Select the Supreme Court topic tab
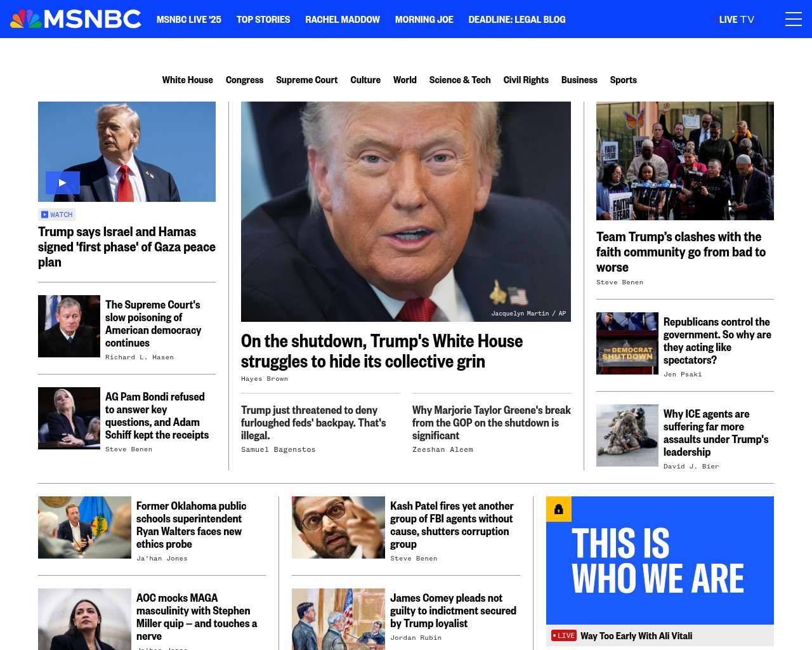Viewport: 812px width, 650px height. click(x=307, y=80)
